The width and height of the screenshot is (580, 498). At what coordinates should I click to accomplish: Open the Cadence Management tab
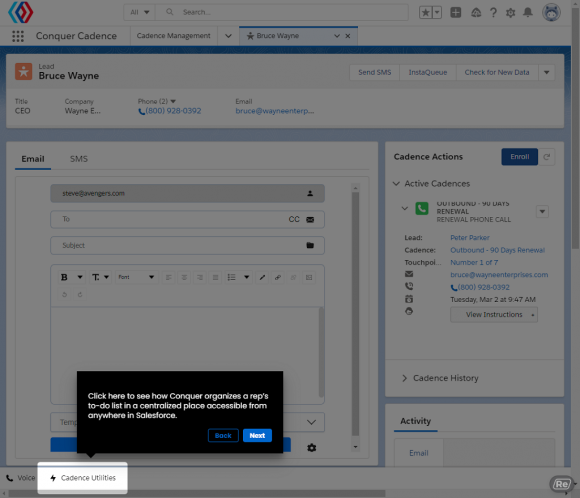[x=173, y=36]
